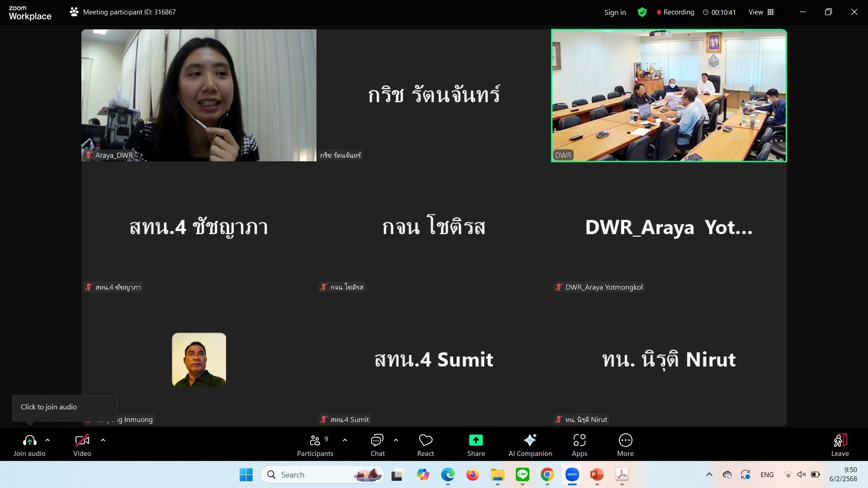
Task: Open the More options menu
Action: [x=625, y=445]
